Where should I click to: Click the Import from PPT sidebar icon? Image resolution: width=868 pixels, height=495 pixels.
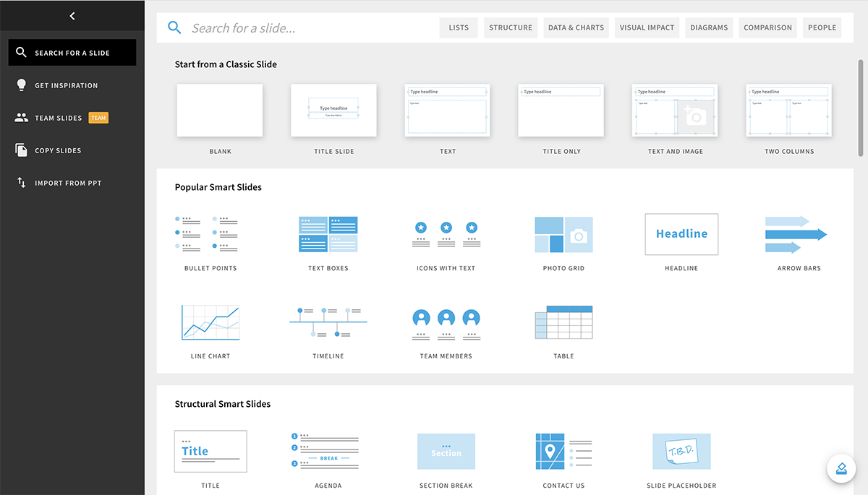point(22,182)
